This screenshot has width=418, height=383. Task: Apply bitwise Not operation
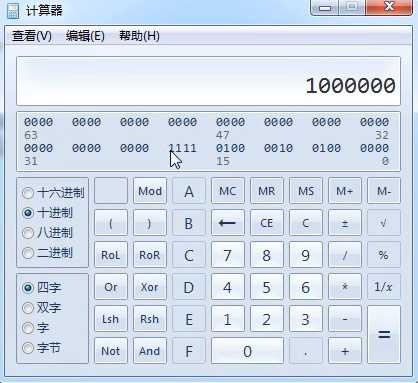(x=111, y=351)
